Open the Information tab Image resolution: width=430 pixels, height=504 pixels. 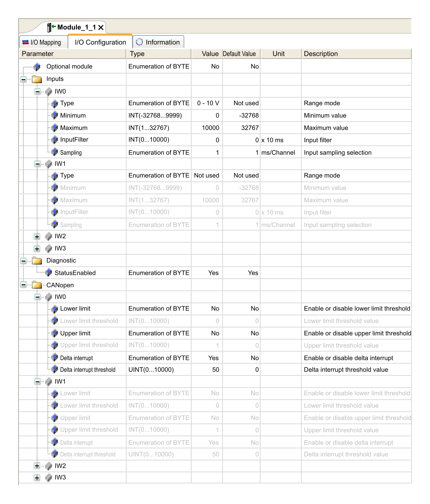pyautogui.click(x=158, y=42)
